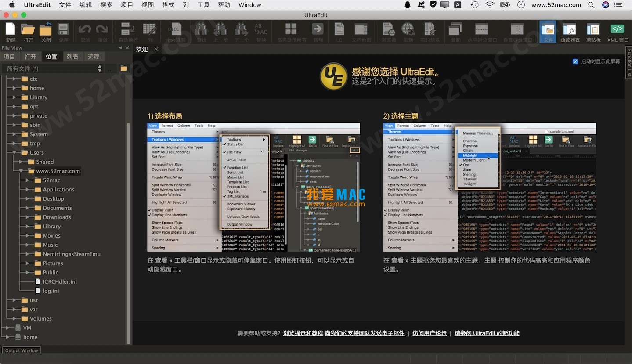The image size is (632, 364).
Task: Click the LCI toolbar icon
Action: pos(340,29)
